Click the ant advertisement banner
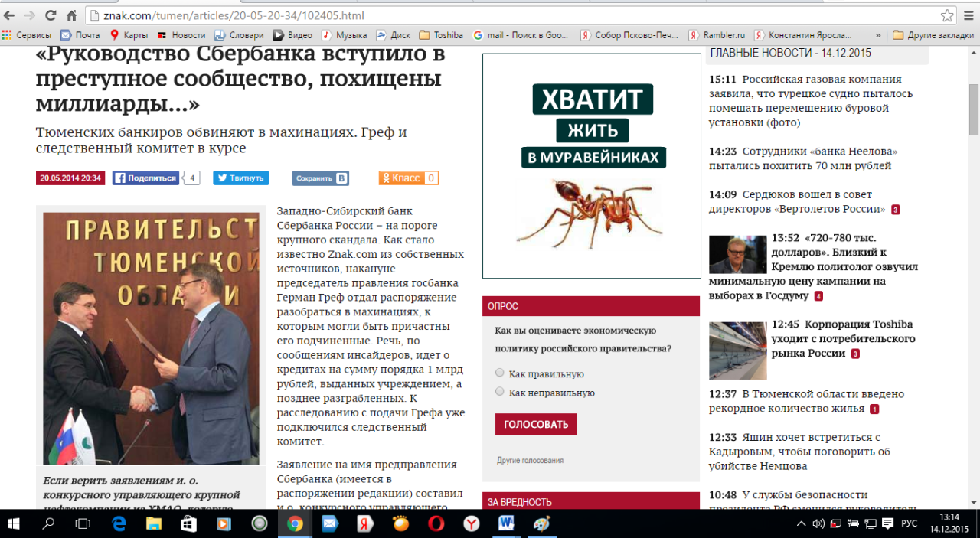980x538 pixels. click(591, 166)
